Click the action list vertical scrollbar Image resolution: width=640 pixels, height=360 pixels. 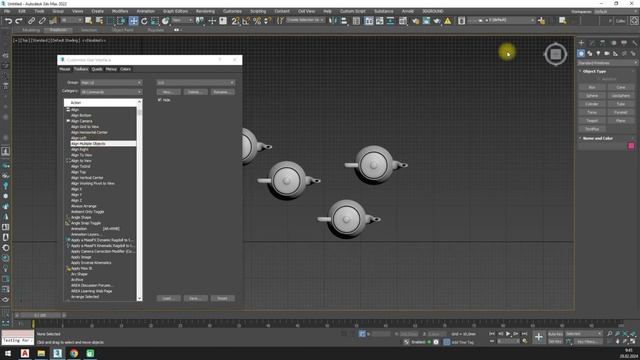point(140,200)
